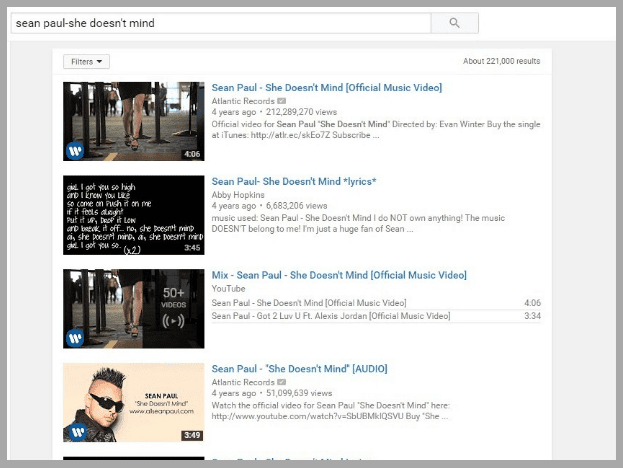623x468 pixels.
Task: Click the search magnifier button
Action: coord(454,22)
